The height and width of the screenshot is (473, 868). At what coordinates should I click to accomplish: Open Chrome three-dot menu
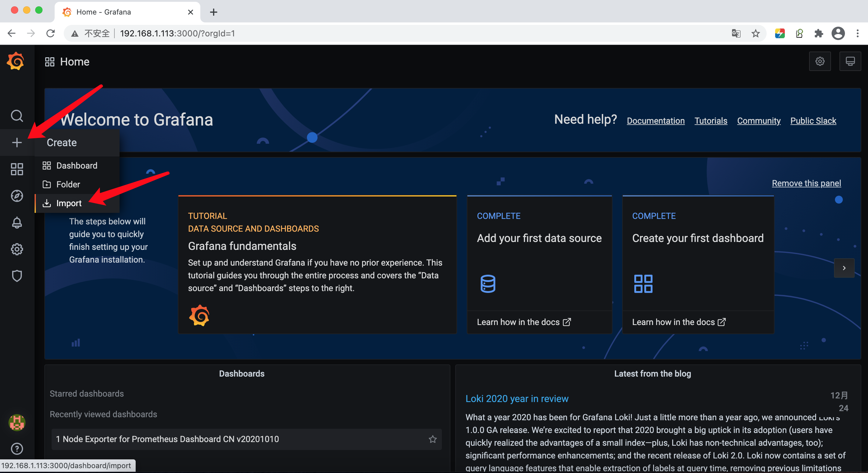(858, 33)
